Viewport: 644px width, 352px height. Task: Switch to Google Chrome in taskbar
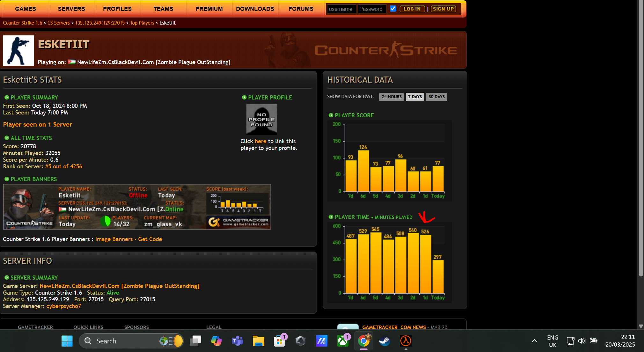pos(364,341)
